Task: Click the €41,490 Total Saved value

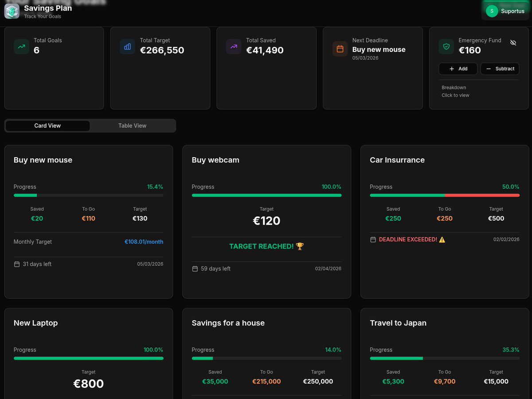Action: 265,50
